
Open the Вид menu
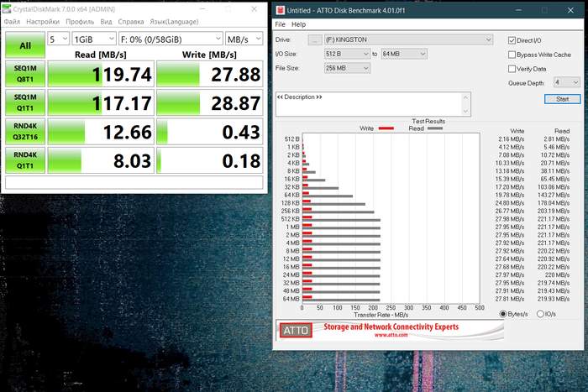coord(106,22)
